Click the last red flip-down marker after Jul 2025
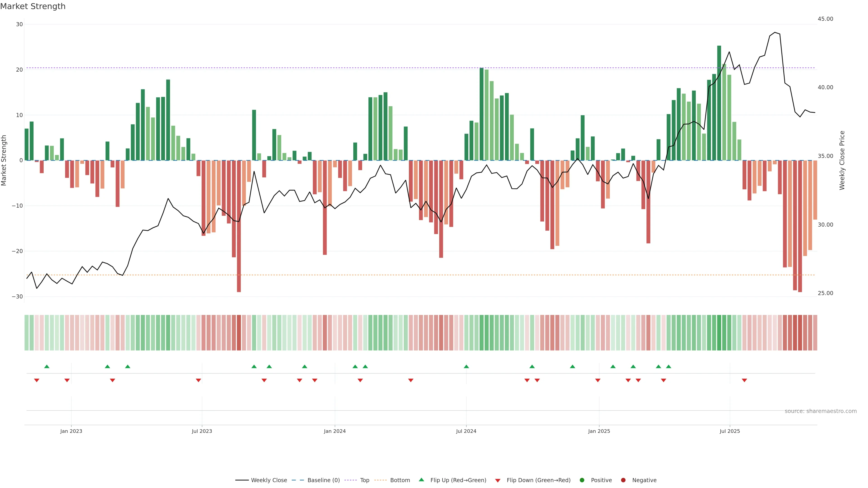 coord(744,380)
